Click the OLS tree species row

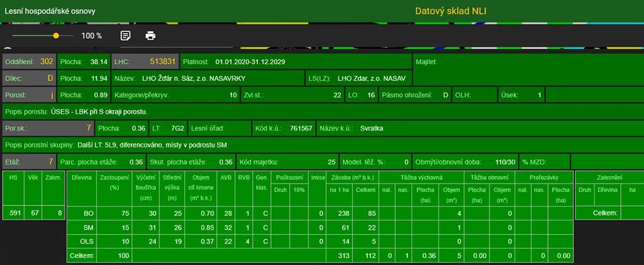pos(89,241)
